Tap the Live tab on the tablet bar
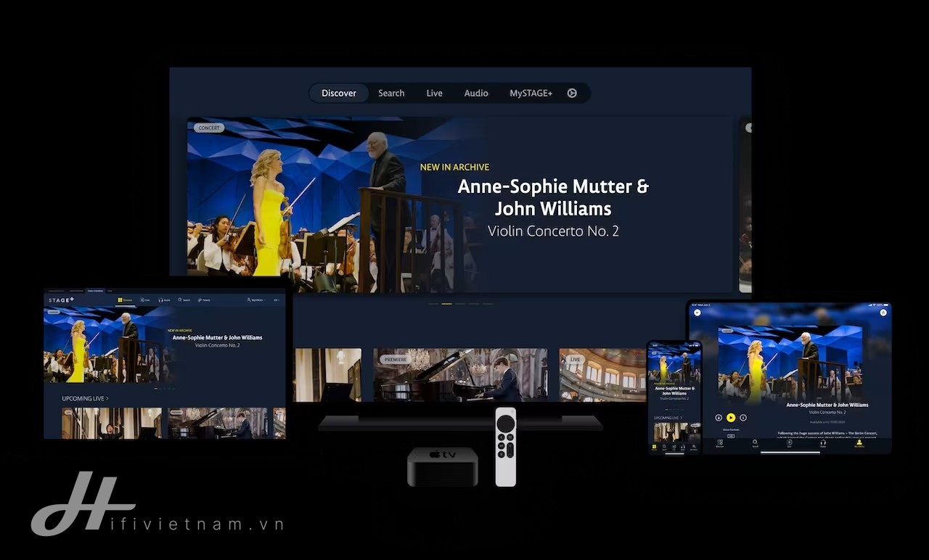This screenshot has height=560, width=929. [x=790, y=443]
